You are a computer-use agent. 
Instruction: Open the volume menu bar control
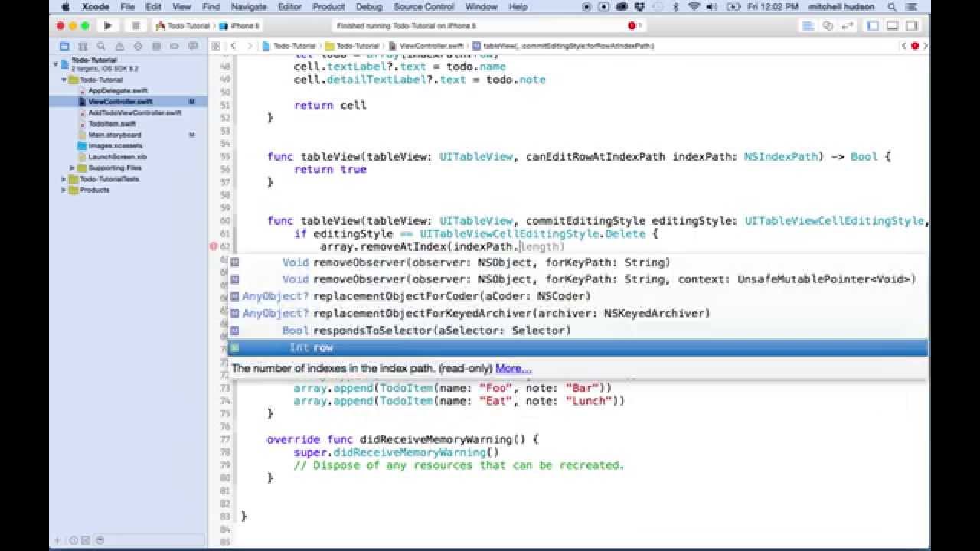pos(714,7)
